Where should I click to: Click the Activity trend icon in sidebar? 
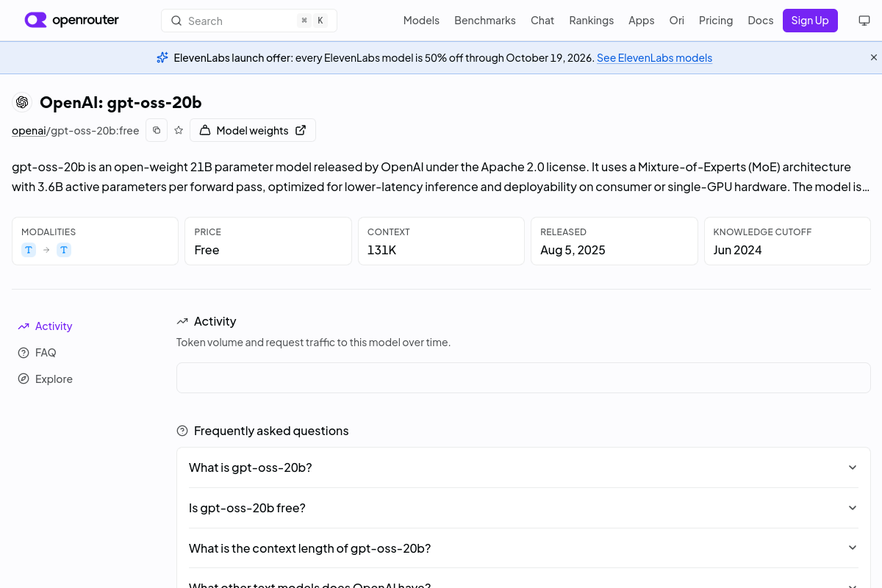[x=24, y=326]
